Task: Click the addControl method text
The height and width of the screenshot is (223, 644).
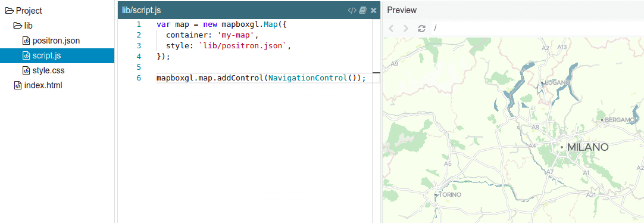Action: pos(240,78)
